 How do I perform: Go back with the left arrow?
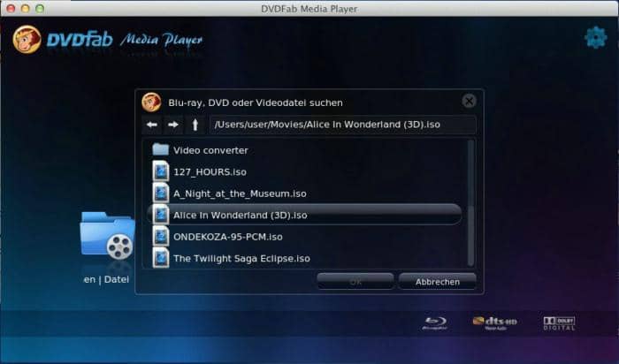(x=152, y=125)
